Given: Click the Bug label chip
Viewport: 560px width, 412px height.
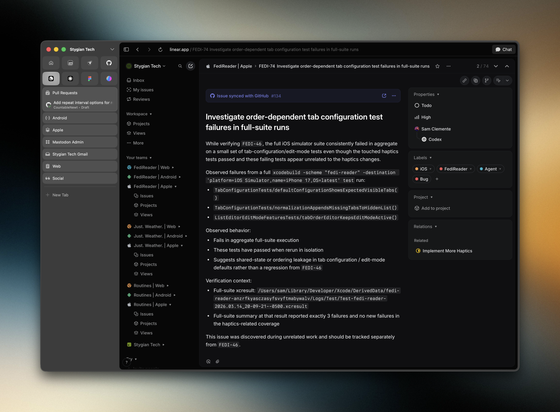Looking at the screenshot, I should point(422,179).
